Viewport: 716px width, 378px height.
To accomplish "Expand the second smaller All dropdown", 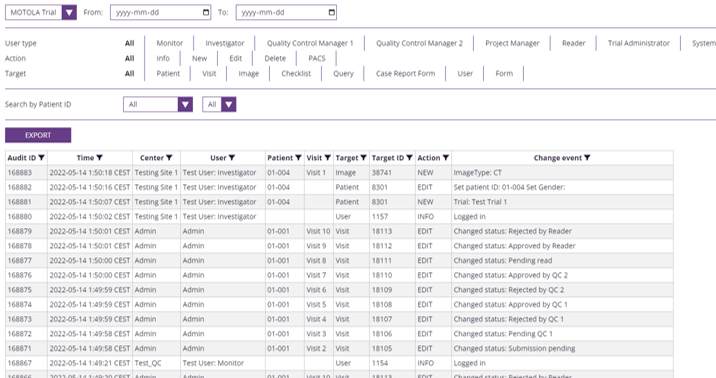I will [219, 105].
